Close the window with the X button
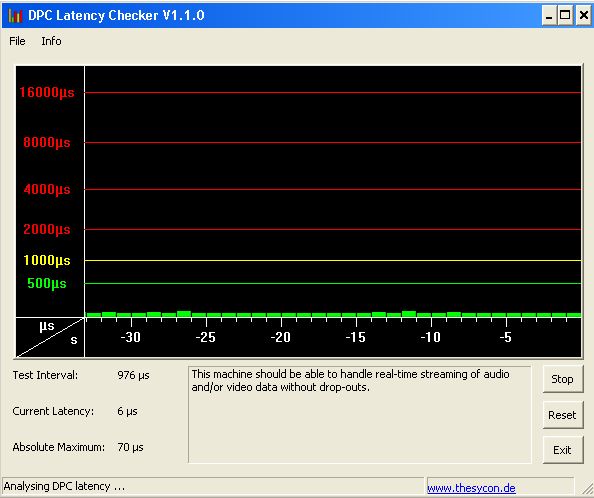 pos(584,16)
